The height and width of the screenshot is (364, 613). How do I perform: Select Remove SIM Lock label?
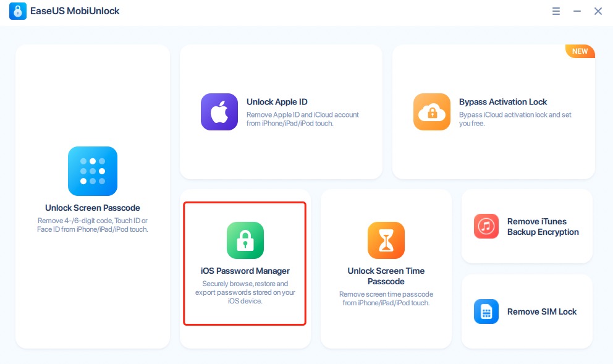pyautogui.click(x=542, y=311)
